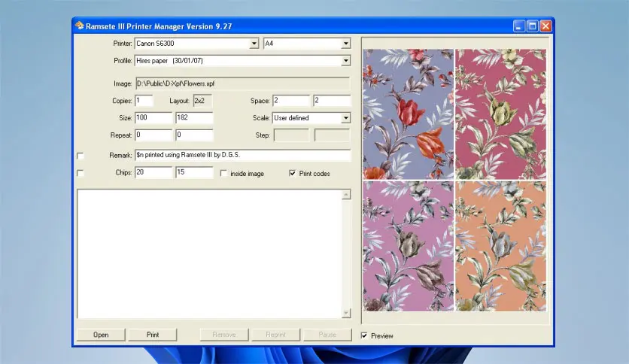Screen dimensions: 629x364
Task: Click the Remark text field
Action: [x=243, y=155]
